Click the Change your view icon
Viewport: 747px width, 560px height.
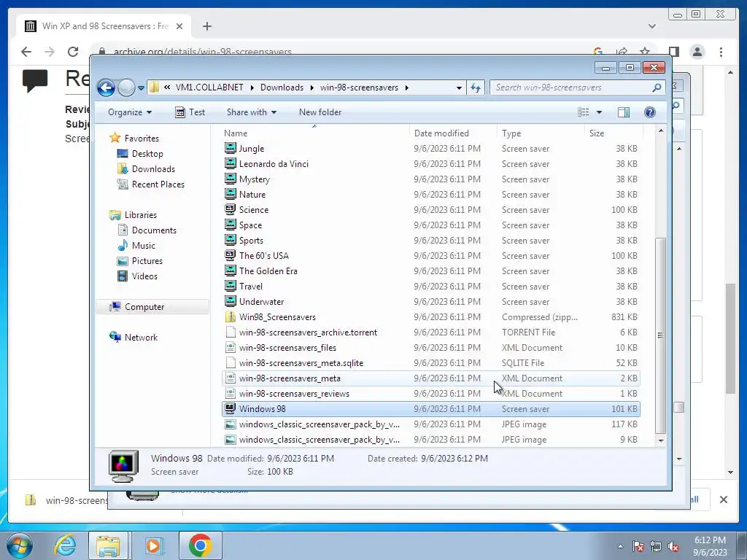(x=583, y=112)
